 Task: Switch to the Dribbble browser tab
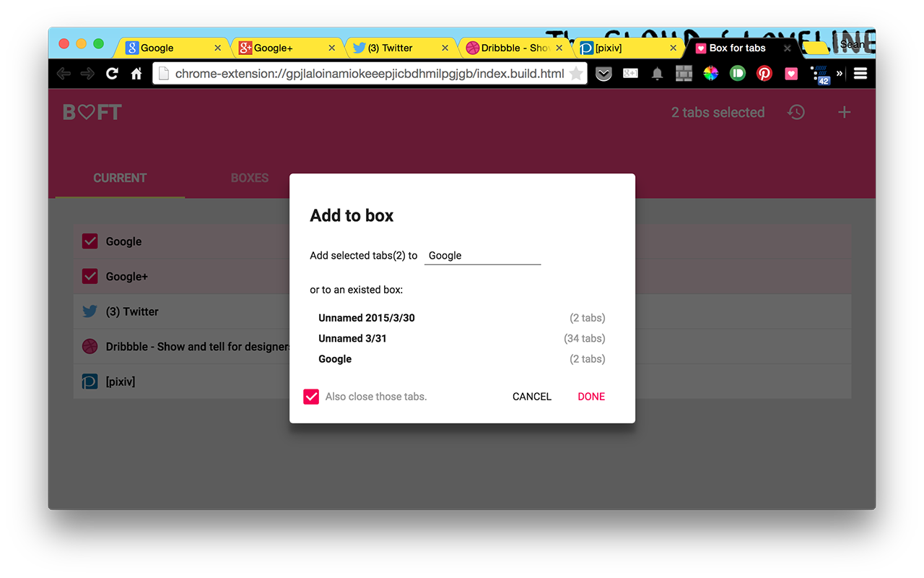click(515, 48)
